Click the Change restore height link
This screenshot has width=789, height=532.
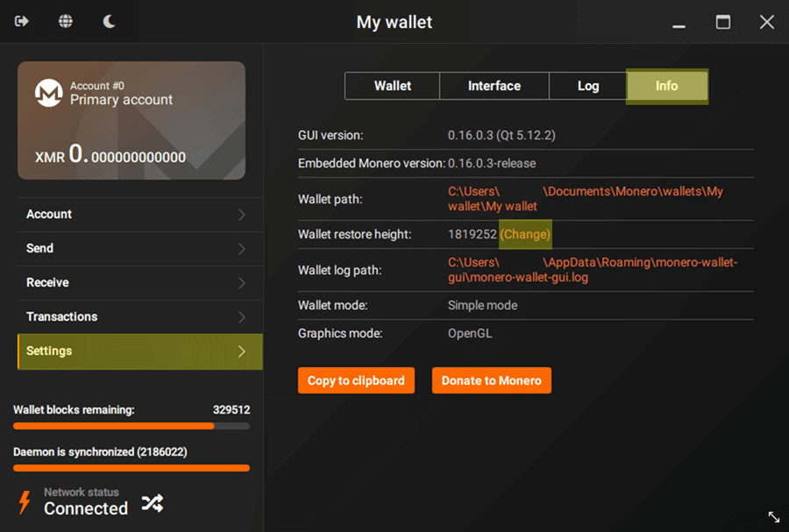tap(525, 234)
